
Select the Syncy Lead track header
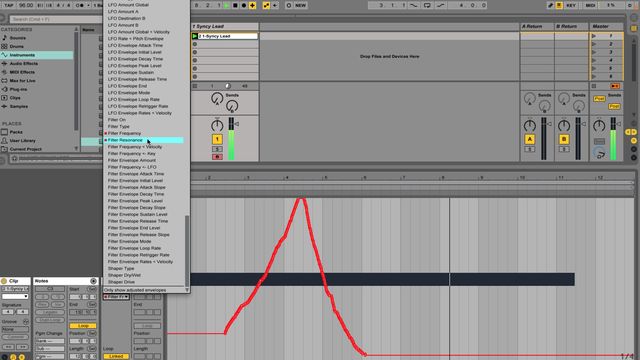224,26
